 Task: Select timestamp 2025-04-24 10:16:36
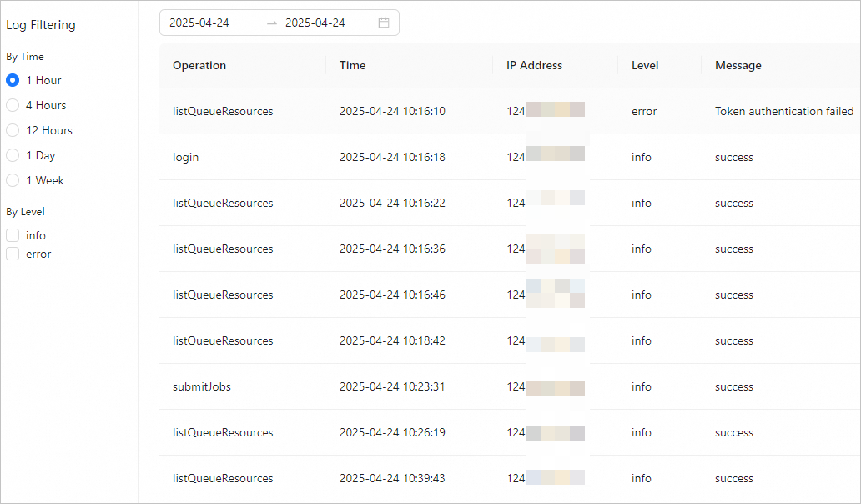coord(393,249)
